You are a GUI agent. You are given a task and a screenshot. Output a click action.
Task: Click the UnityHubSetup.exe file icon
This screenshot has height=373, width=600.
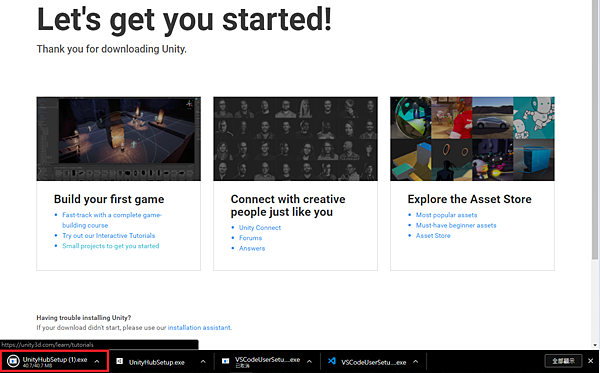120,362
